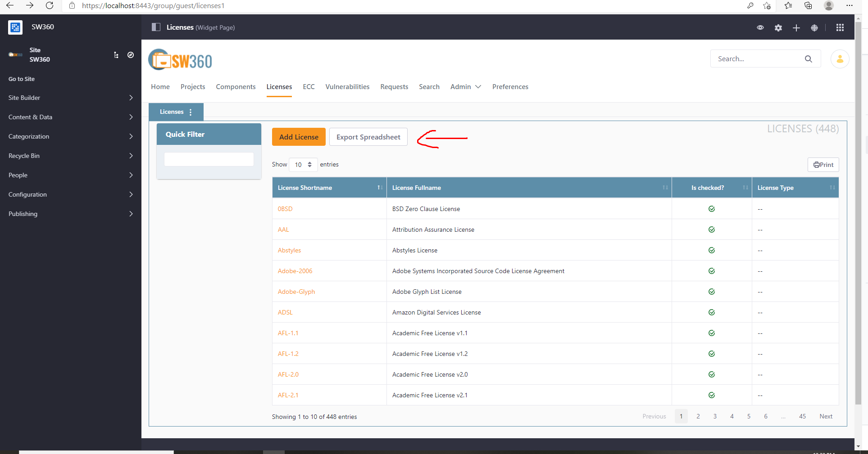Go to the Components tab

236,87
